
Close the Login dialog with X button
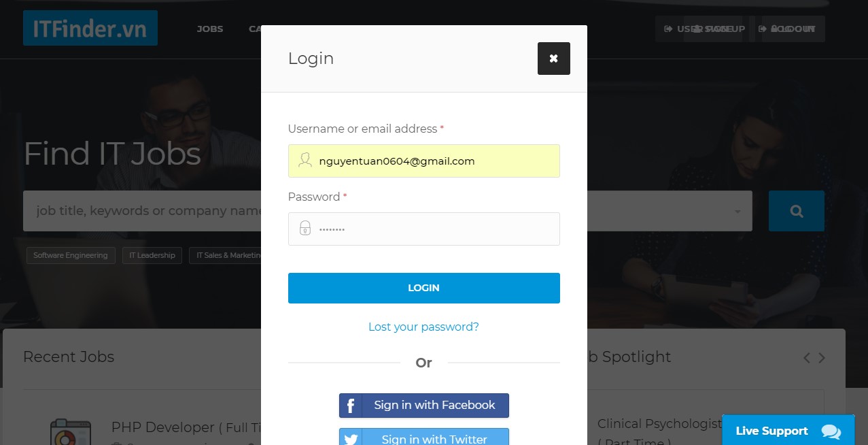click(553, 59)
